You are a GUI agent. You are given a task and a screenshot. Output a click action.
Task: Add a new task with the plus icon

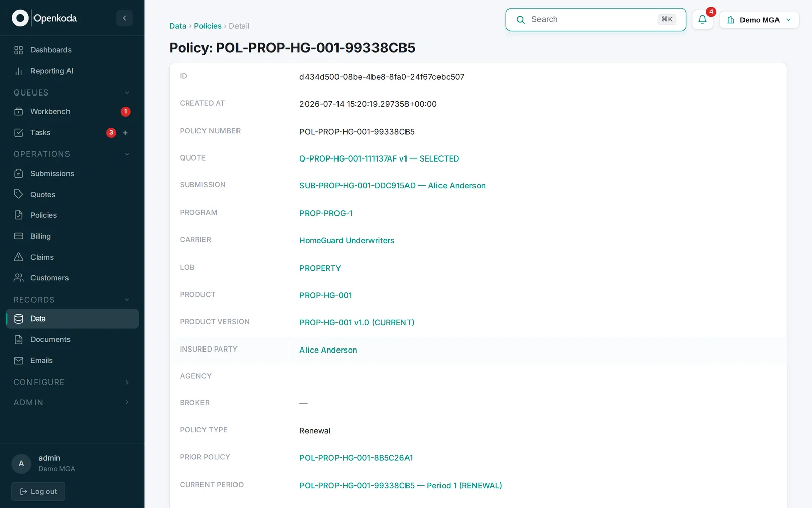pyautogui.click(x=125, y=133)
